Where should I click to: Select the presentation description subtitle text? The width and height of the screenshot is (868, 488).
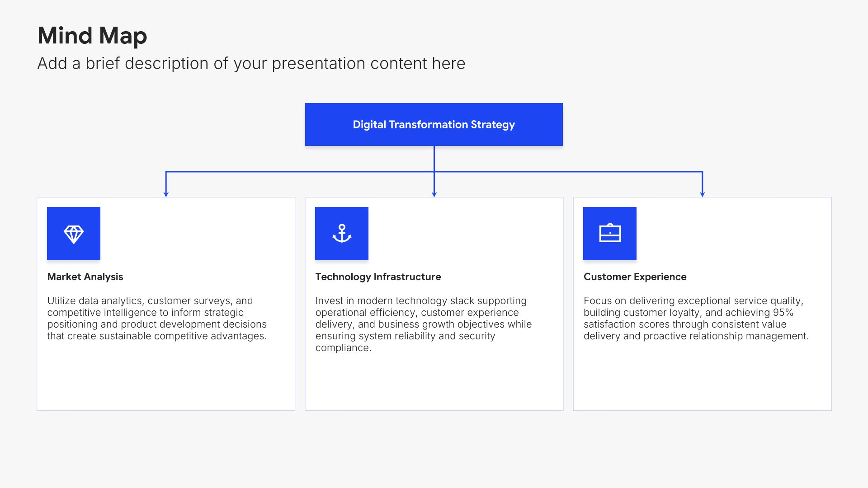251,64
